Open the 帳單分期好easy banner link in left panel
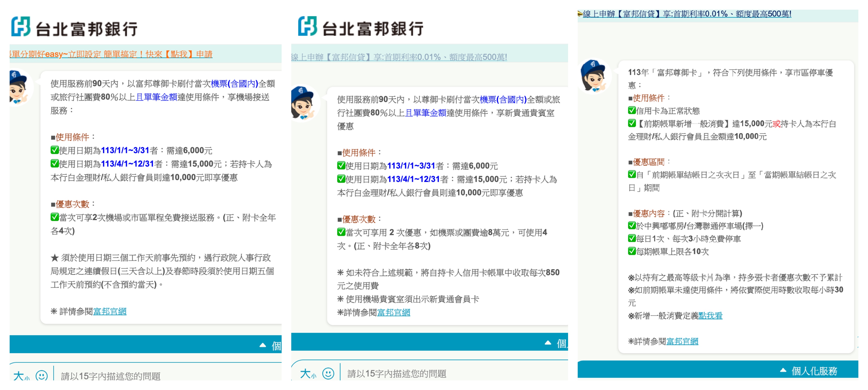 [x=111, y=54]
